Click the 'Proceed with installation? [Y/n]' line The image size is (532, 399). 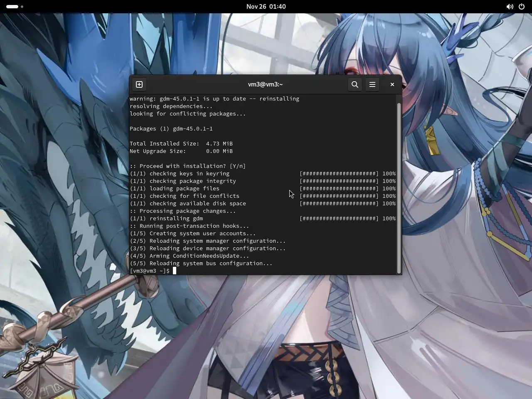pos(188,166)
